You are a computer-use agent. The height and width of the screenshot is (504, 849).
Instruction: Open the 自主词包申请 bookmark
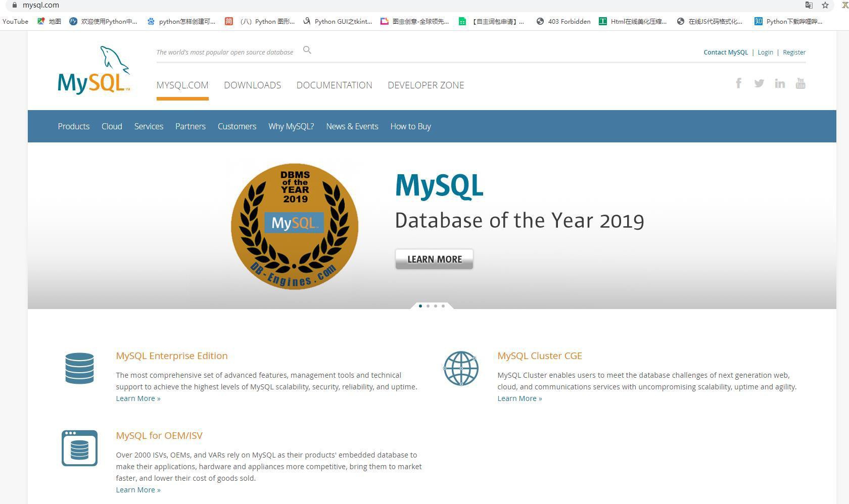(x=491, y=21)
